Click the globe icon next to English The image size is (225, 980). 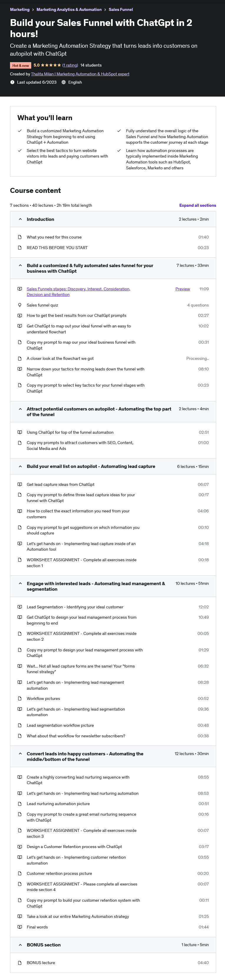pos(64,82)
